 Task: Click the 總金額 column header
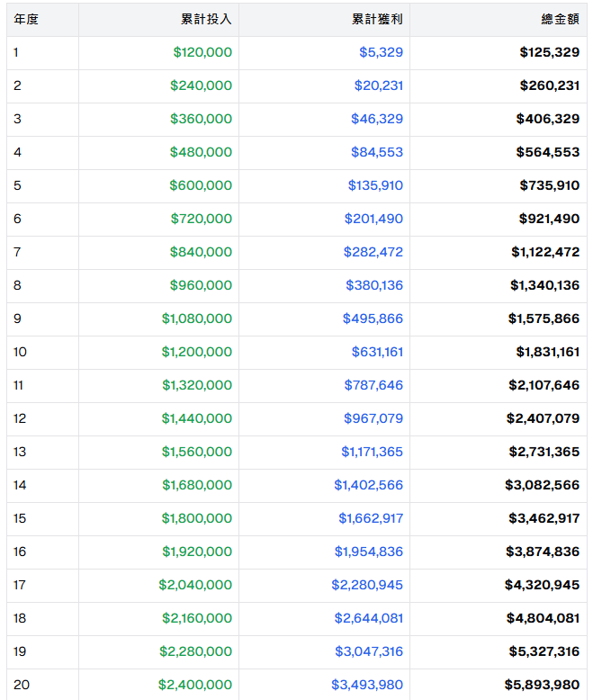(560, 19)
